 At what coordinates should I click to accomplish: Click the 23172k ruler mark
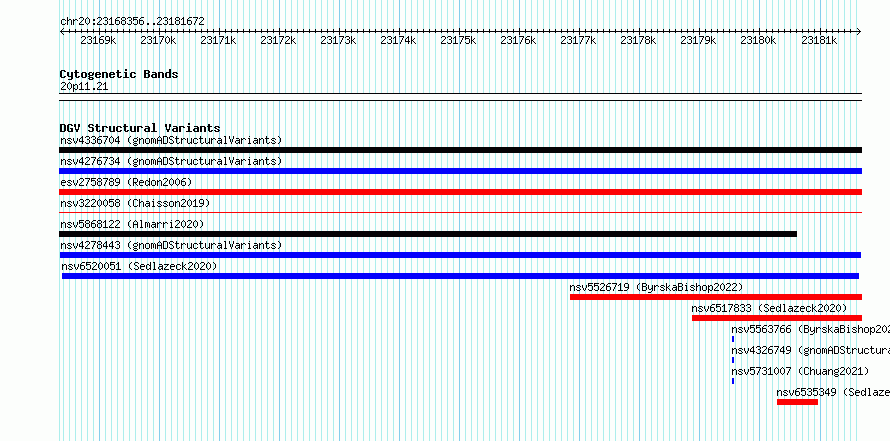279,40
